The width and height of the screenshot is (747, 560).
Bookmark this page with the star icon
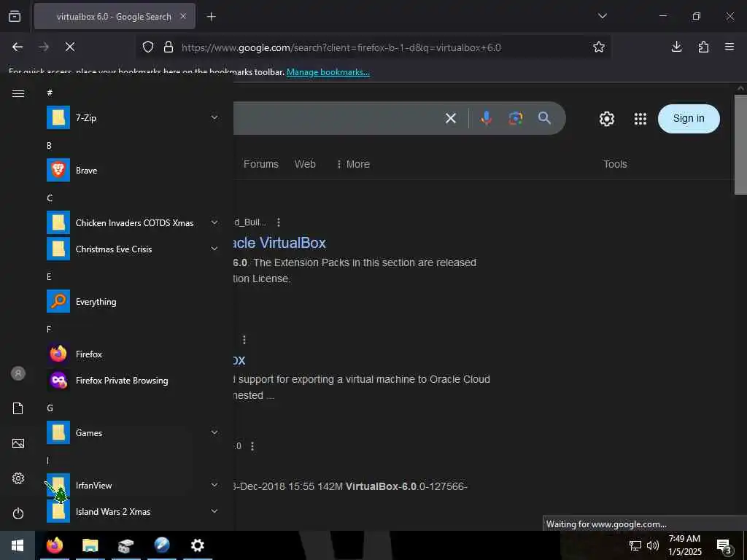(x=598, y=47)
